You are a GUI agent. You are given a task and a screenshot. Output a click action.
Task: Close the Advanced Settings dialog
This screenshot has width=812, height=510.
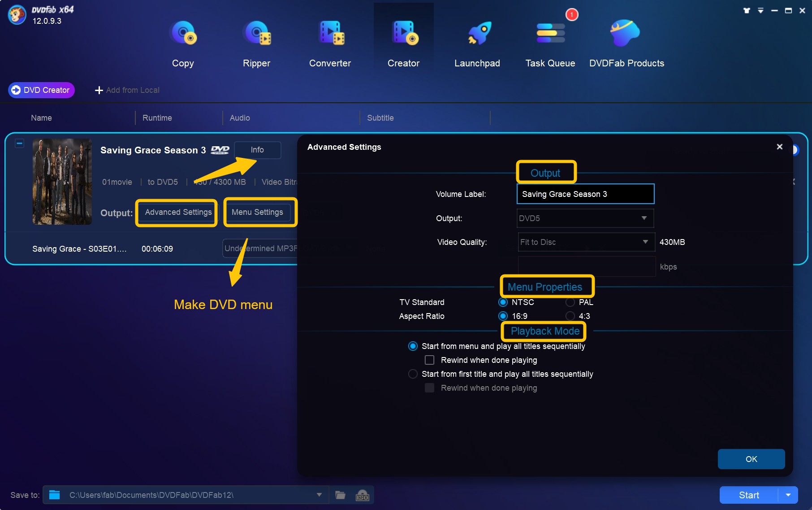[x=780, y=147]
